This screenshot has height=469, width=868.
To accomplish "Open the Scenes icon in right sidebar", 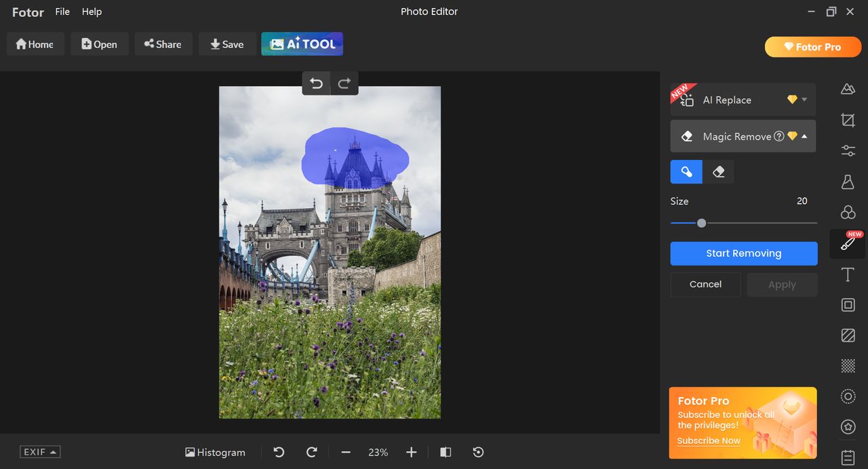I will click(x=848, y=89).
